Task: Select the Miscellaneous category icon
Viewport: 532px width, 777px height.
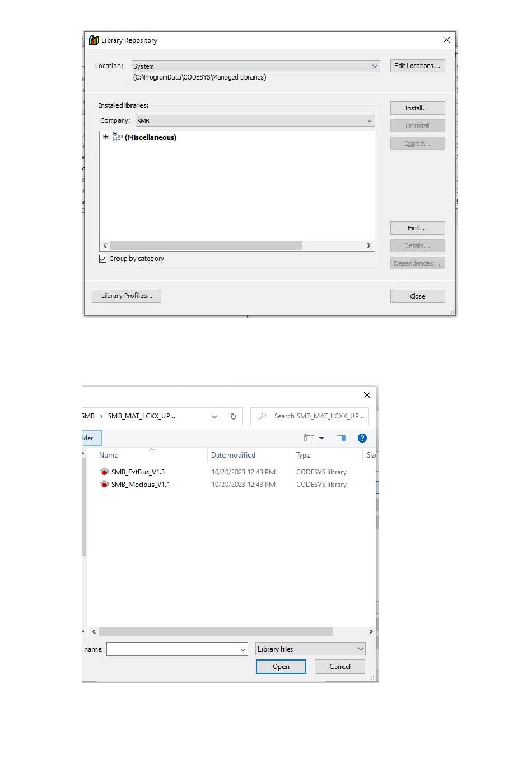Action: 118,137
